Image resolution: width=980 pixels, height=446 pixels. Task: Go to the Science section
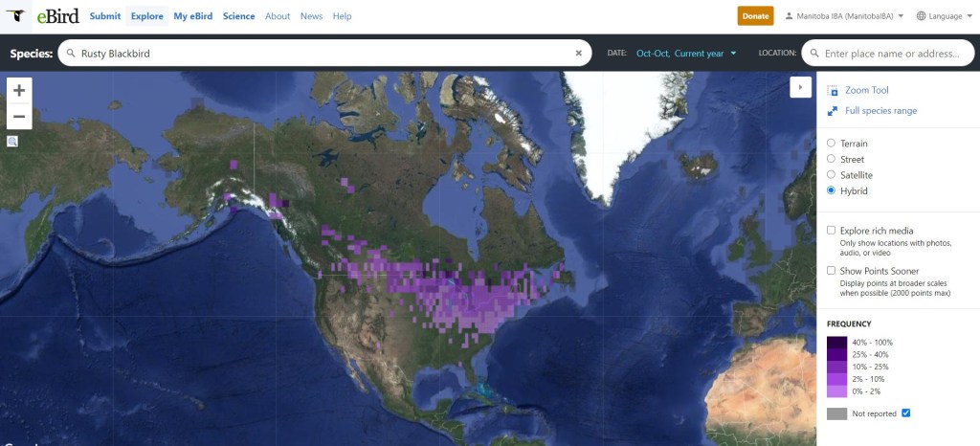pos(238,16)
